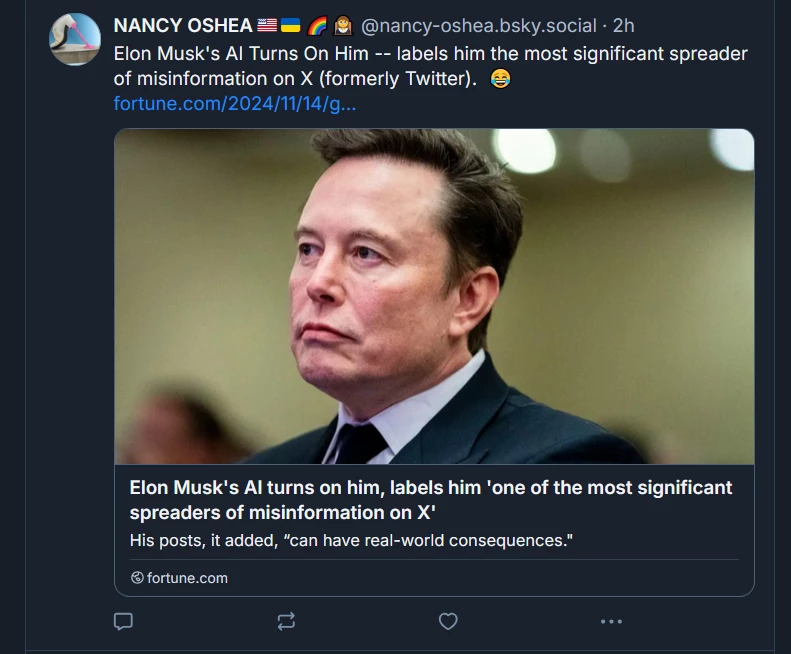Click the US flag emoji beside name
This screenshot has width=791, height=654.
point(267,26)
